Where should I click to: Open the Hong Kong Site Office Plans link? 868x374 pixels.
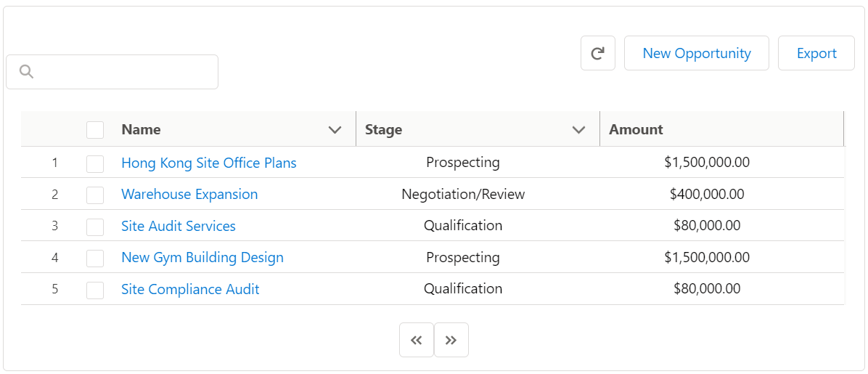[x=209, y=163]
